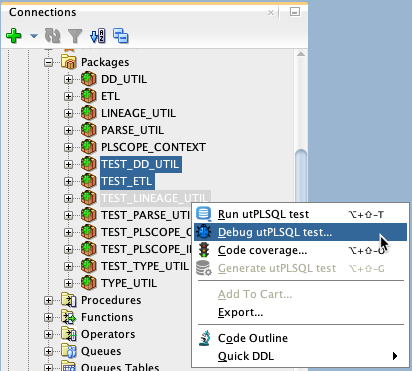Expand the TEST_LINEAGE_UTIL package

click(x=68, y=198)
